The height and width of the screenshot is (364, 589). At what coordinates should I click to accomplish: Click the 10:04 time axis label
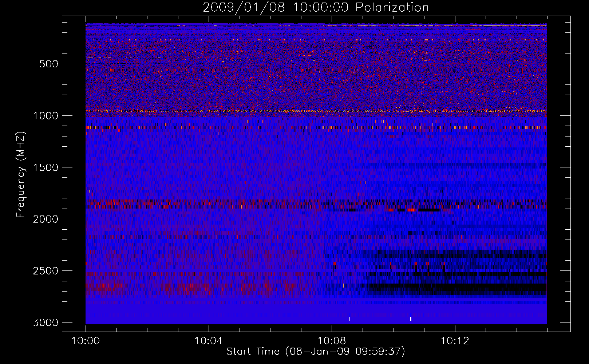point(209,341)
